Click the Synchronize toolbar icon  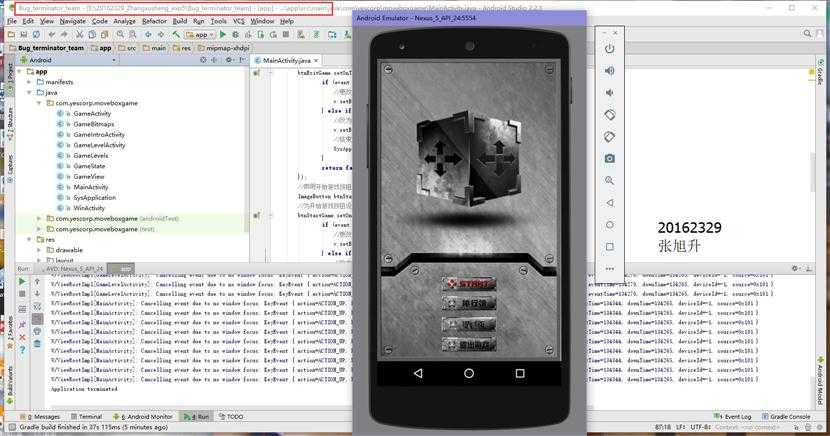coord(36,34)
